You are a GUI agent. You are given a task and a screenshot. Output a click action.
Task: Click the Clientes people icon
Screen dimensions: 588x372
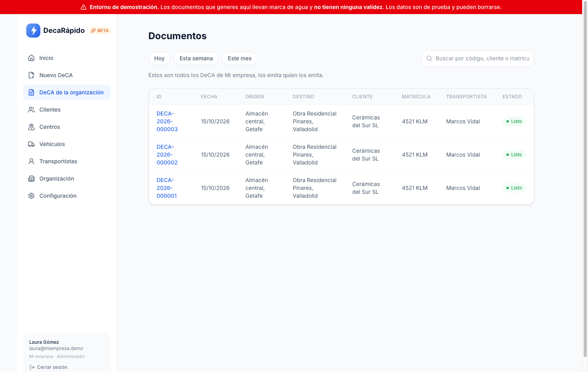click(31, 110)
